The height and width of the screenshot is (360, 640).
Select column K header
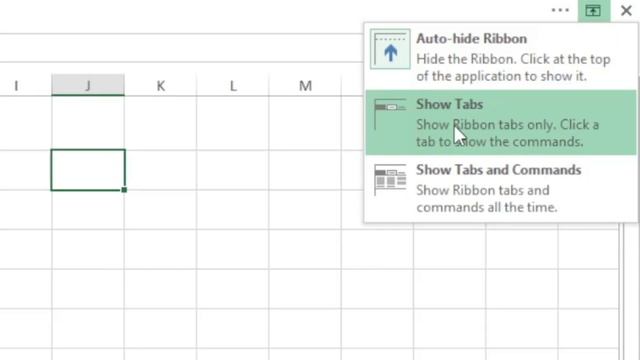160,85
